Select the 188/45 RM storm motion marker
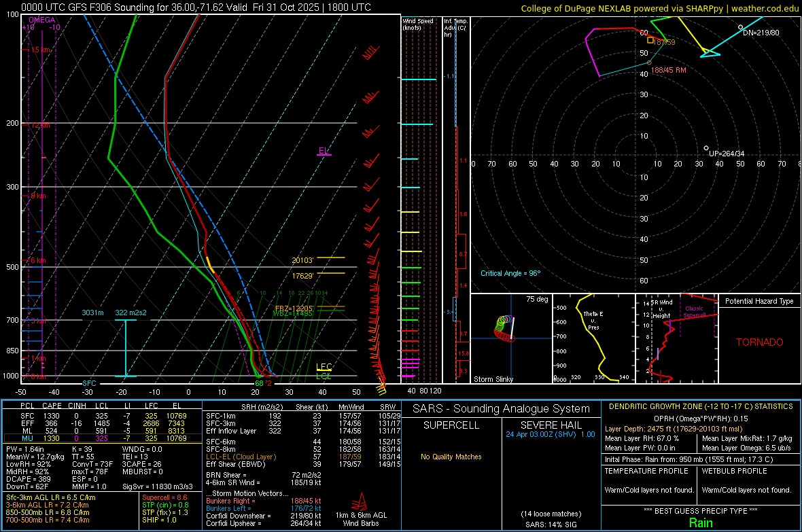The height and width of the screenshot is (532, 802). (x=649, y=63)
